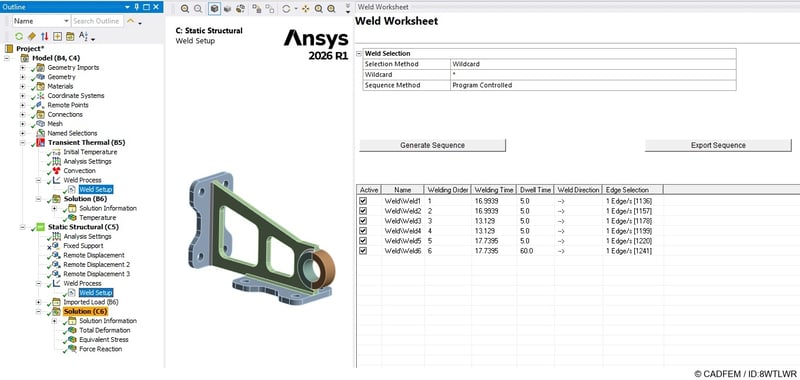Click the toolbar overflow chevron in the viewport toolbar
Viewport: 800px width, 380px height.
tap(348, 8)
